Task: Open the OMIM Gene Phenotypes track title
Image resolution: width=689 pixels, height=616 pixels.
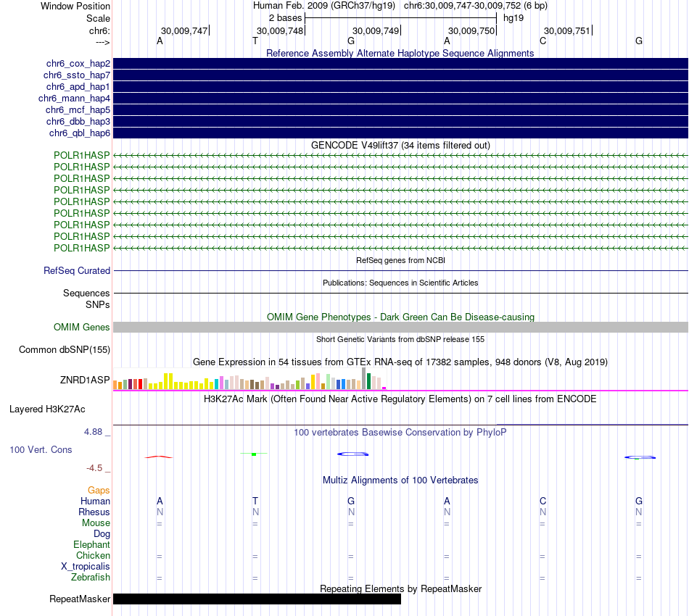Action: click(400, 317)
